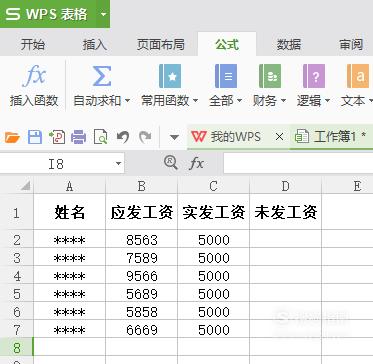Open the Logical functions purple icon
373x364 pixels.
314,76
